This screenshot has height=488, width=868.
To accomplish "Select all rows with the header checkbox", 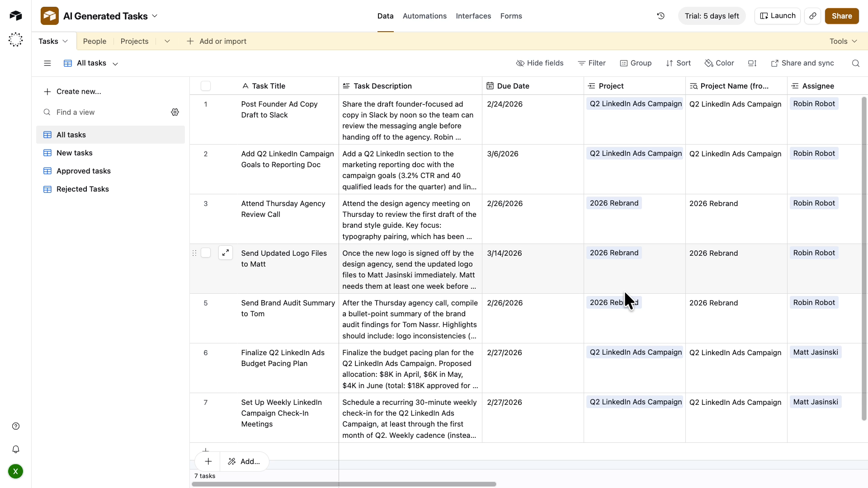I will point(206,86).
